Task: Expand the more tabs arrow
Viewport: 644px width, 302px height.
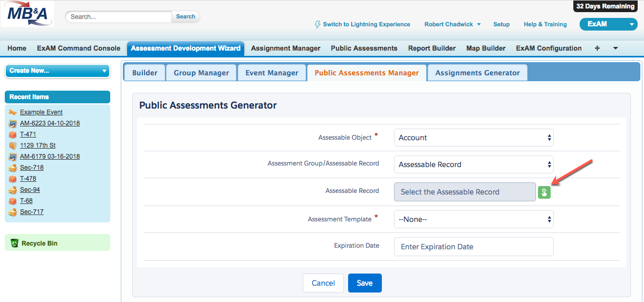Action: [x=616, y=48]
